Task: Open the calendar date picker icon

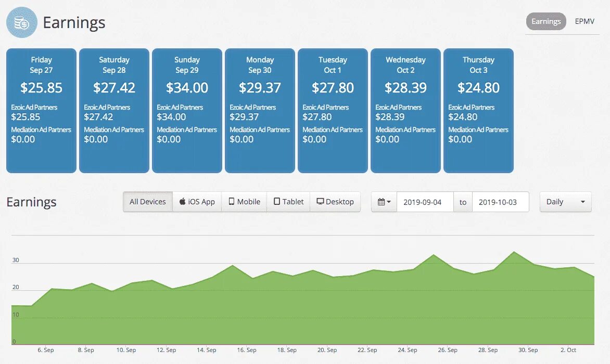Action: 380,201
